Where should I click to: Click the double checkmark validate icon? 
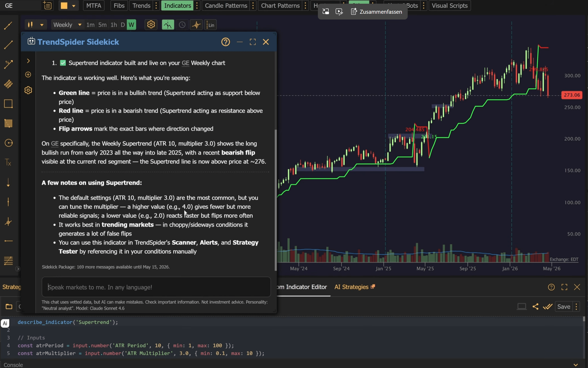click(548, 307)
